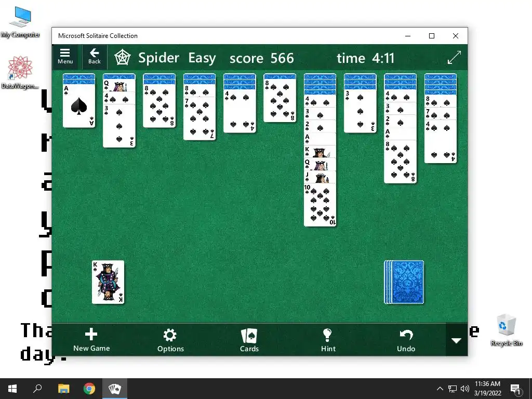This screenshot has height=399, width=532.
Task: Open the Recycle Bin
Action: pos(506,330)
